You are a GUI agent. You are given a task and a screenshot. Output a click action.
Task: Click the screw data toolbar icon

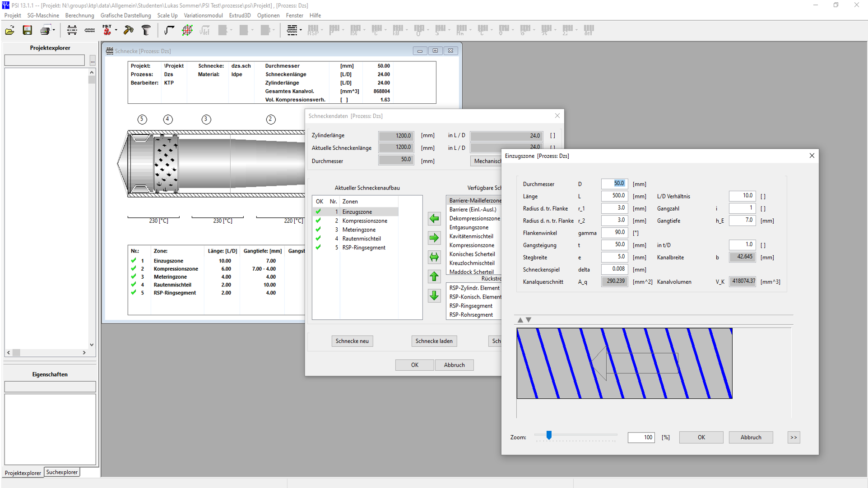[90, 30]
